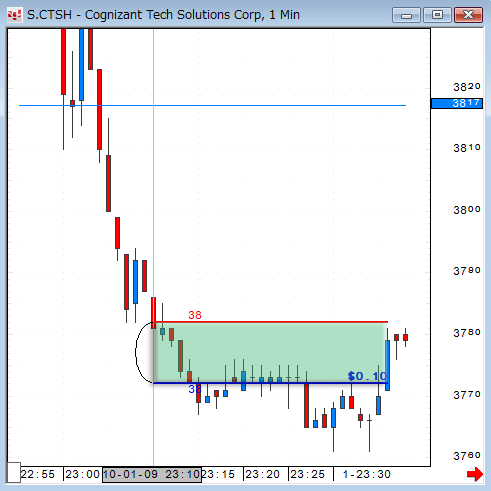
Task: Click the 23:20 time axis label
Action: 263,474
